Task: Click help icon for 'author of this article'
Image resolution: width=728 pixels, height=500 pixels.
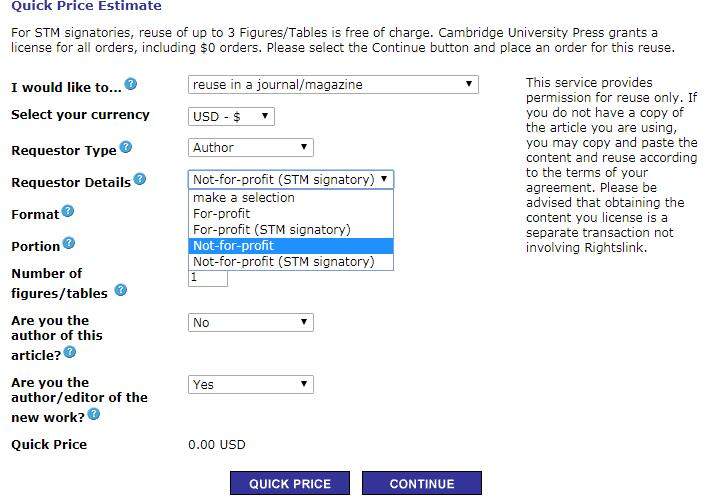Action: 70,353
